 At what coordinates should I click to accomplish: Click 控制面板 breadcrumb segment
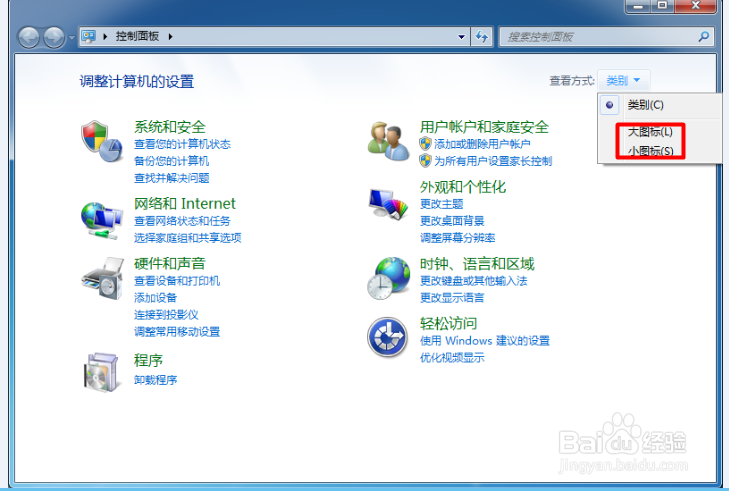click(137, 36)
